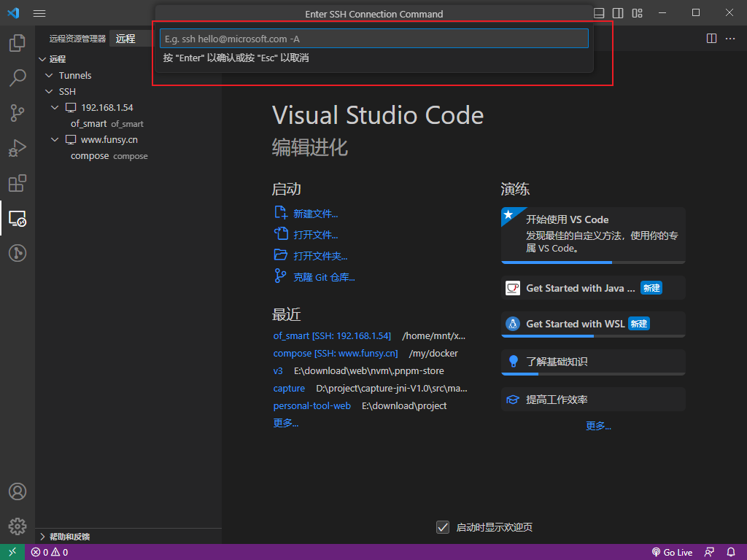The width and height of the screenshot is (747, 560).
Task: Click the New File icon under 启动
Action: coord(281,213)
